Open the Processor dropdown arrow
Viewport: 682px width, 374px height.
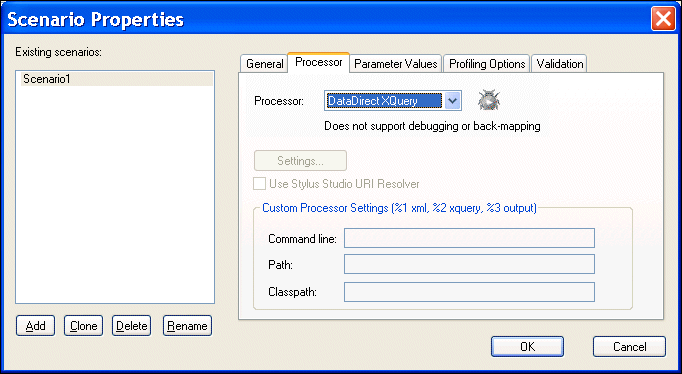[452, 101]
